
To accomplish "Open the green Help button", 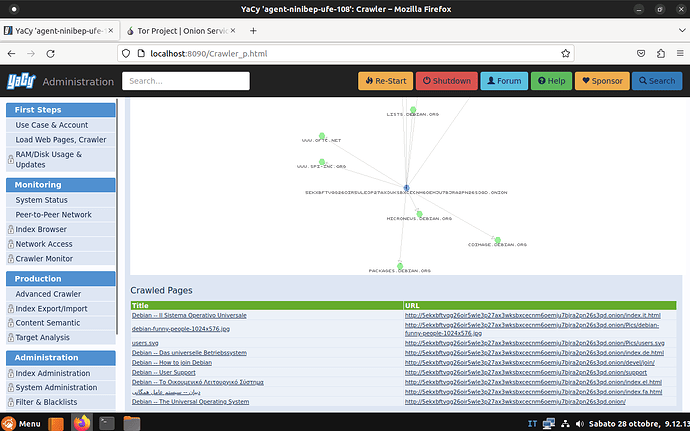I will (x=551, y=81).
